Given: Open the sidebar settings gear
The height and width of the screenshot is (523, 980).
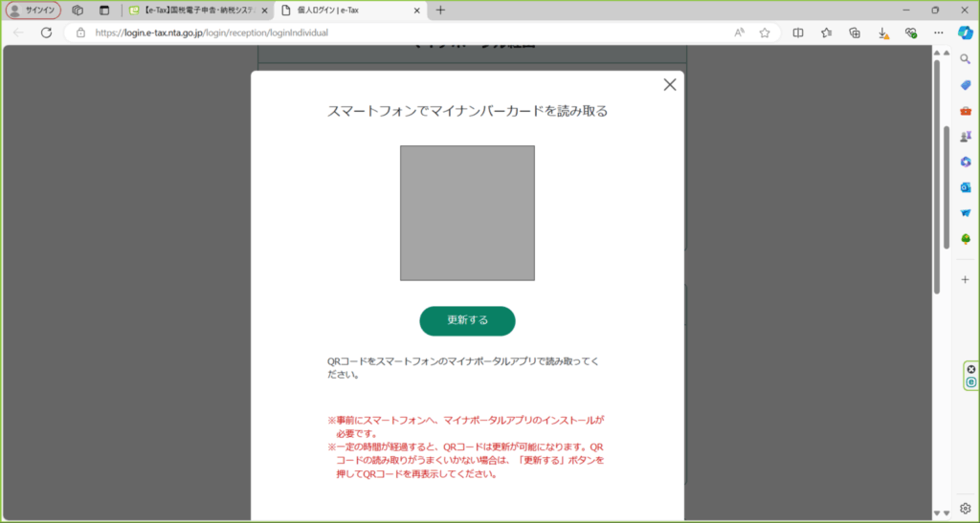Looking at the screenshot, I should pos(966,508).
